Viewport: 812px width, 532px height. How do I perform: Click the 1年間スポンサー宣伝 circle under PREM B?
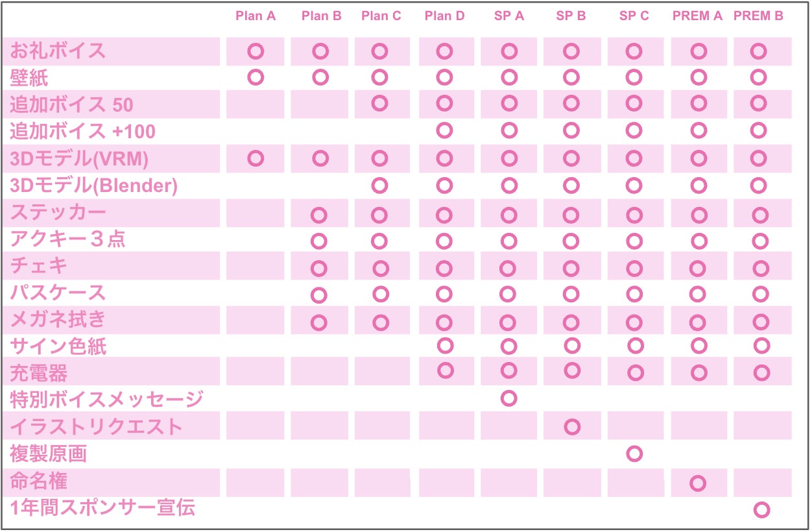761,510
